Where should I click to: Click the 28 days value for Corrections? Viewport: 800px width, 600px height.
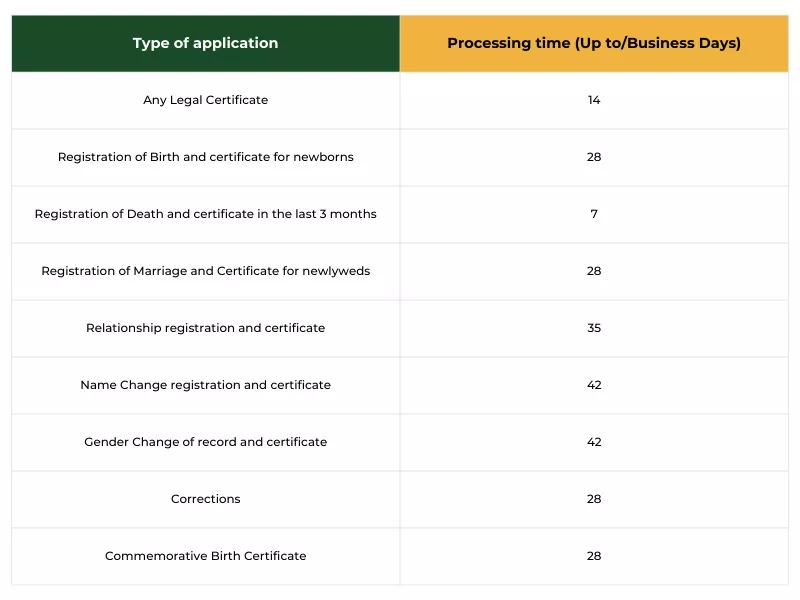pos(594,499)
